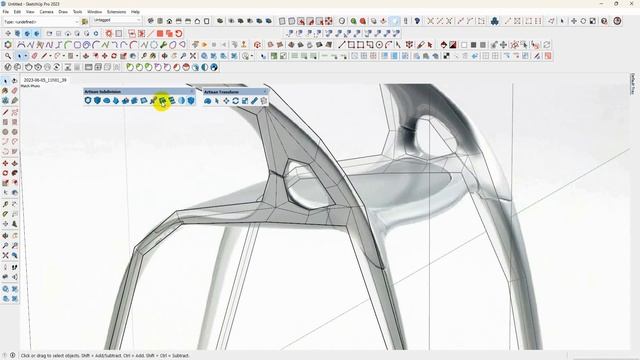Click the highlighted icon in Artisan Subdivision toolbar
Viewport: 640px width, 360px height.
click(x=162, y=100)
